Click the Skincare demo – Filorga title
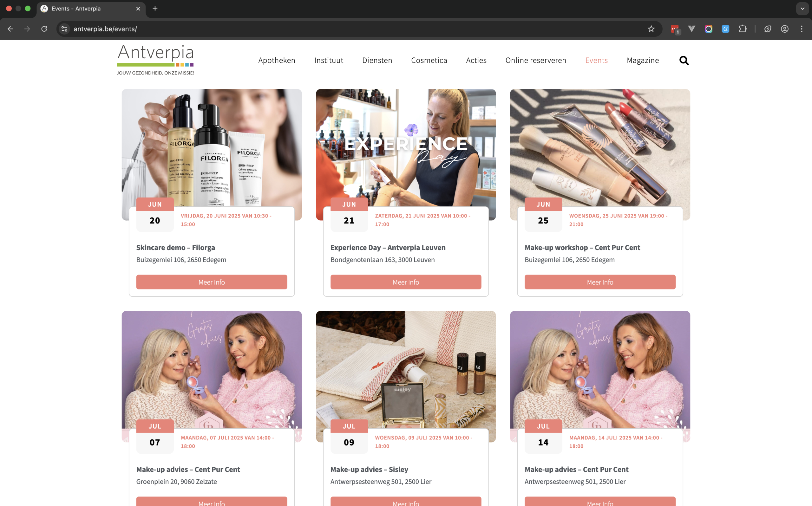Screen dimensions: 812x506 (175, 248)
